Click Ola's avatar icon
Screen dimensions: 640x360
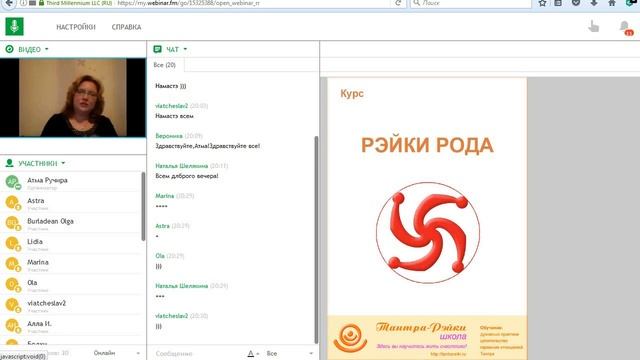tap(12, 284)
